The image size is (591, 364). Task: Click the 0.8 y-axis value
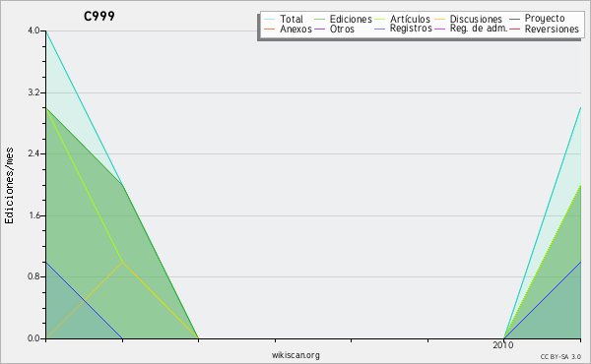point(33,277)
